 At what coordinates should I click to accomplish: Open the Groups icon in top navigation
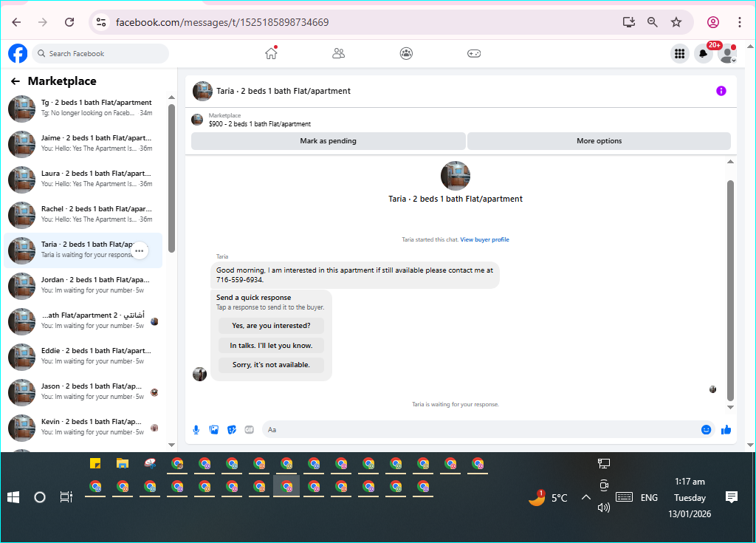coord(407,53)
